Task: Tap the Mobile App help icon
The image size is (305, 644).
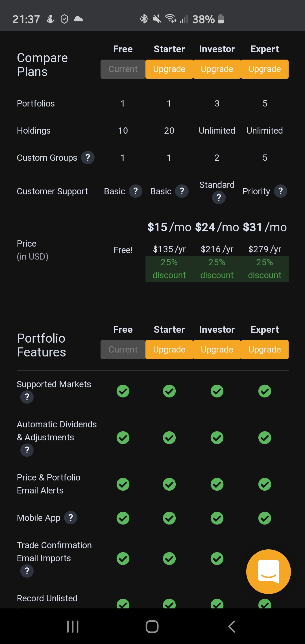Action: 71,518
